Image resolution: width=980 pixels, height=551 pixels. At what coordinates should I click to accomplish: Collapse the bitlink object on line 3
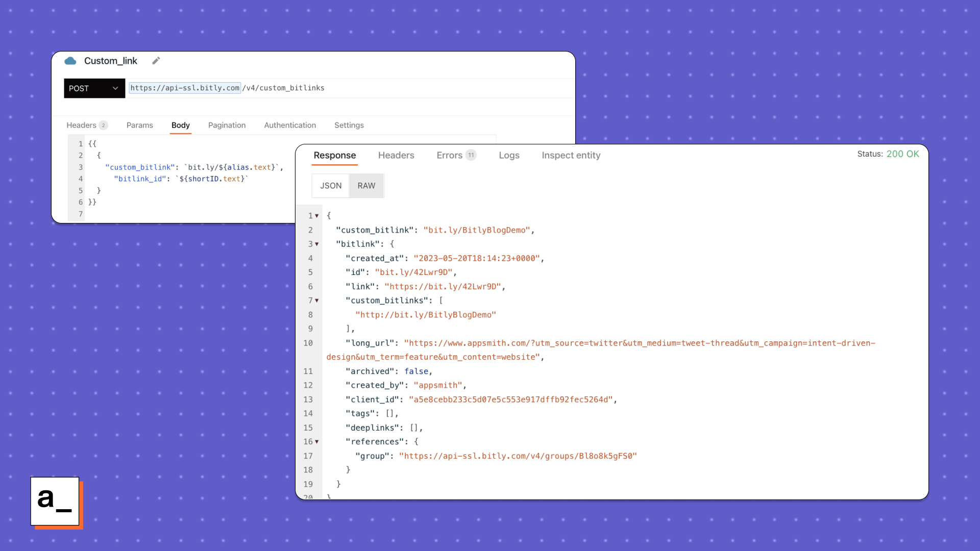[x=317, y=244]
